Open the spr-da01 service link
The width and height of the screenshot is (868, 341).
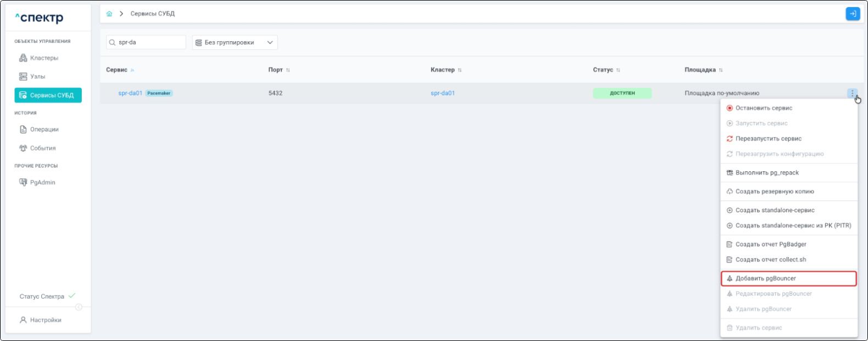(x=130, y=93)
